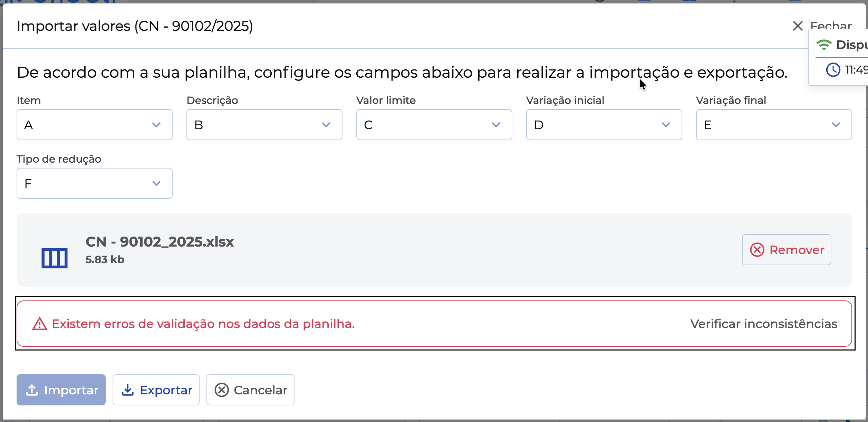Expand the Tipo de redução dropdown
The image size is (868, 422).
tap(94, 183)
